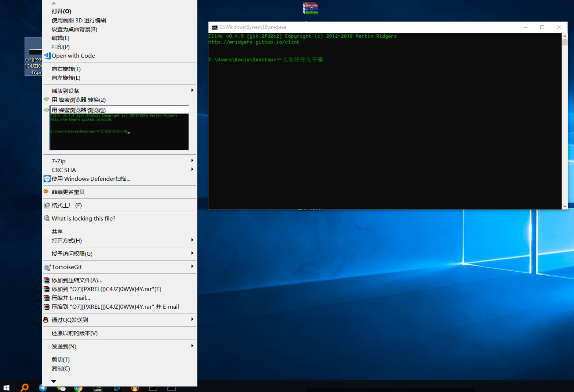Viewport: 574px width, 392px height.
Task: Click the 格式工厂 icon in the menu
Action: pyautogui.click(x=47, y=205)
